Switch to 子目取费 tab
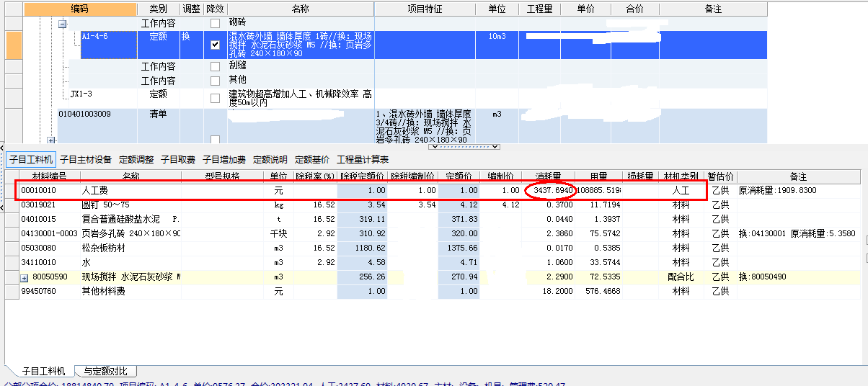This screenshot has height=386, width=868. [178, 160]
